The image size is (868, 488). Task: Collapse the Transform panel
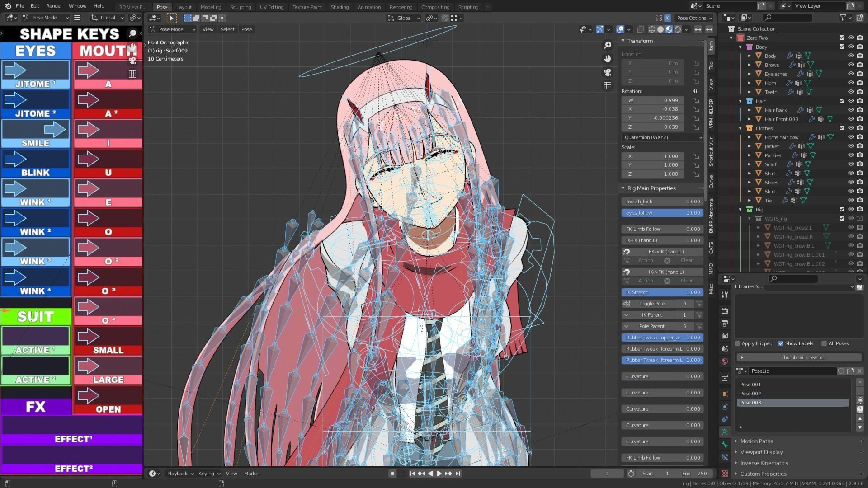tap(623, 41)
